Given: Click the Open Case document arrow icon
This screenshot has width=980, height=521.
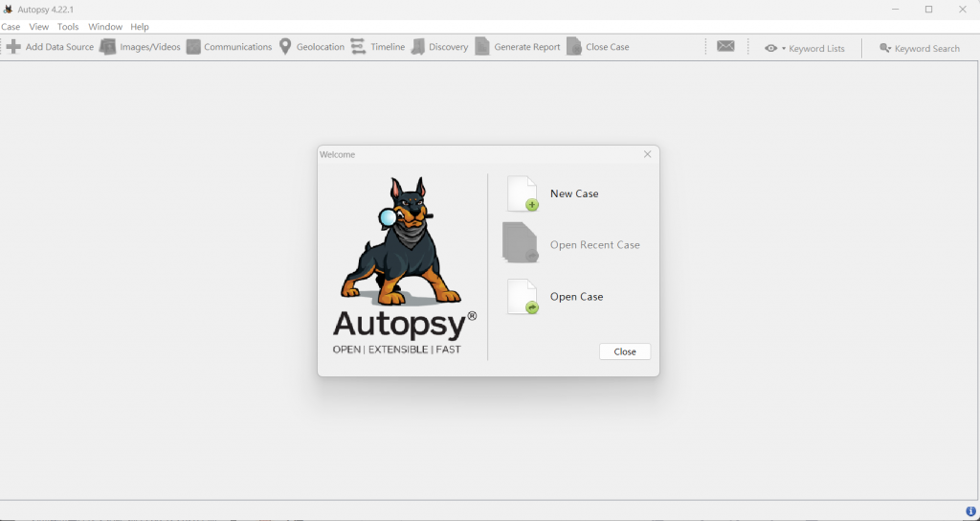Looking at the screenshot, I should (523, 297).
